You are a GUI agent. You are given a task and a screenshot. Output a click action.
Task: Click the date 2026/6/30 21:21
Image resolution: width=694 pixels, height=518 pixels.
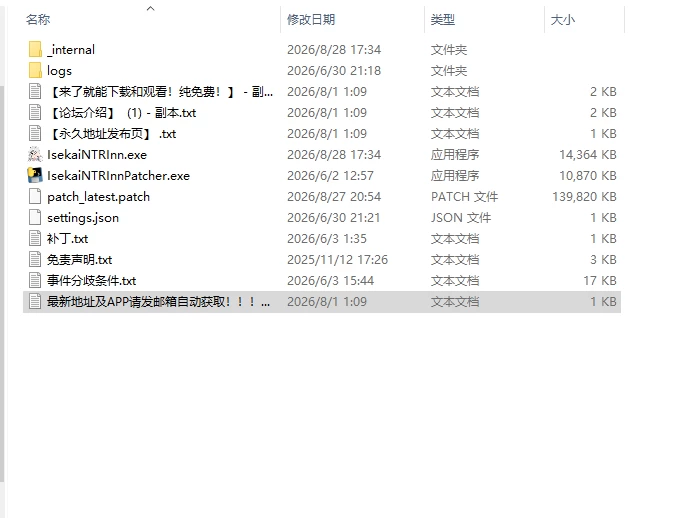[334, 217]
